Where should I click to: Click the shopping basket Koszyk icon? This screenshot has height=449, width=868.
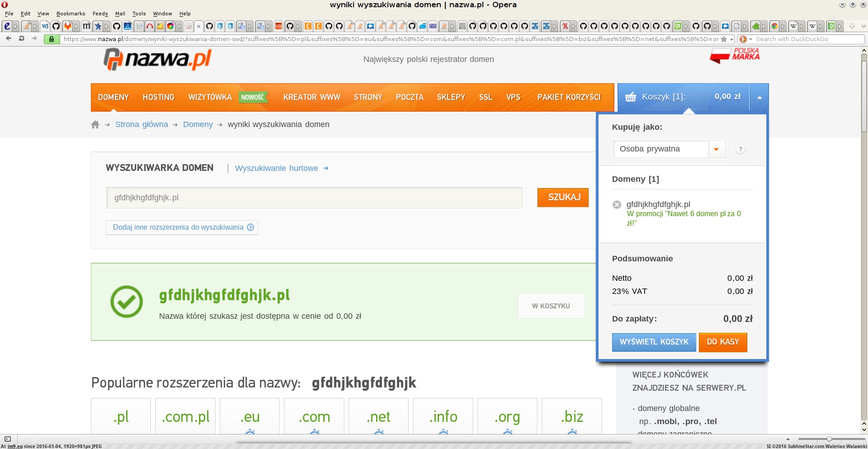[x=630, y=97]
